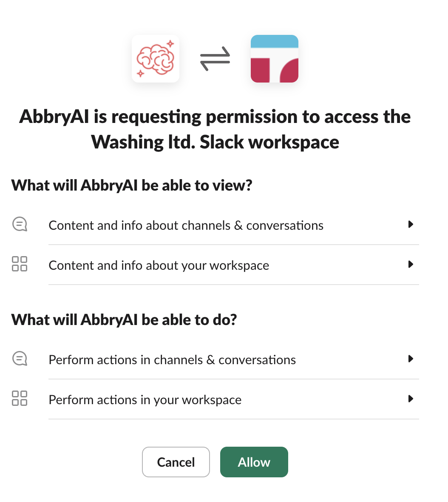Click chat bubble icon beside perform channel actions

pyautogui.click(x=20, y=359)
